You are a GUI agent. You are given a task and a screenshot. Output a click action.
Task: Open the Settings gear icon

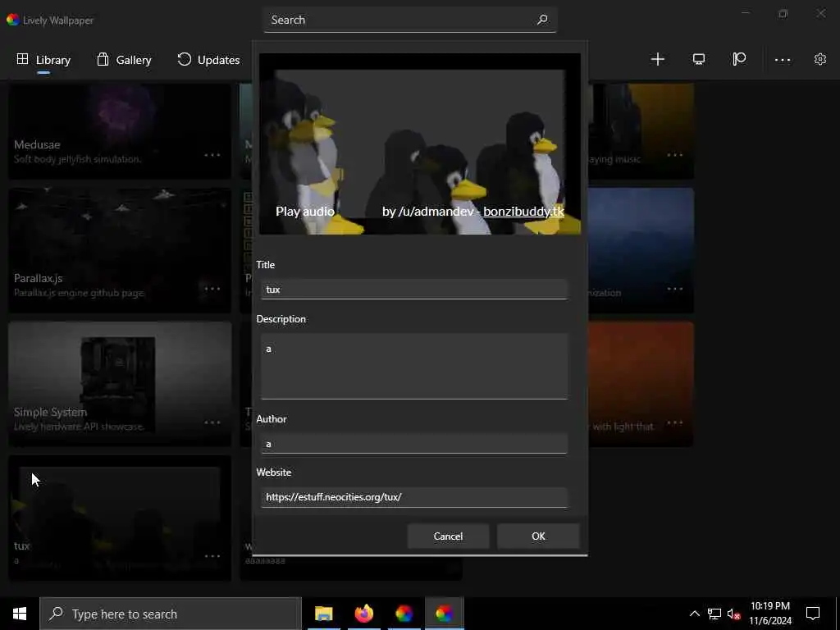point(820,59)
